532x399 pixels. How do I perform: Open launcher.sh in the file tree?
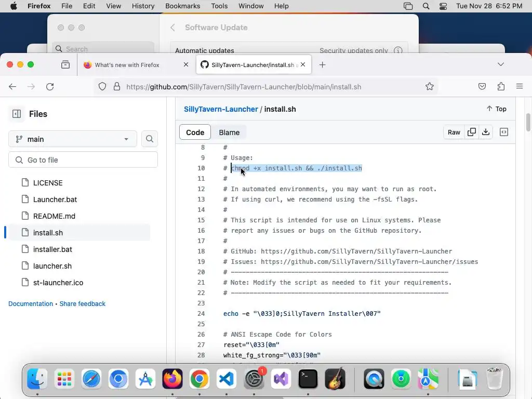[x=52, y=266]
